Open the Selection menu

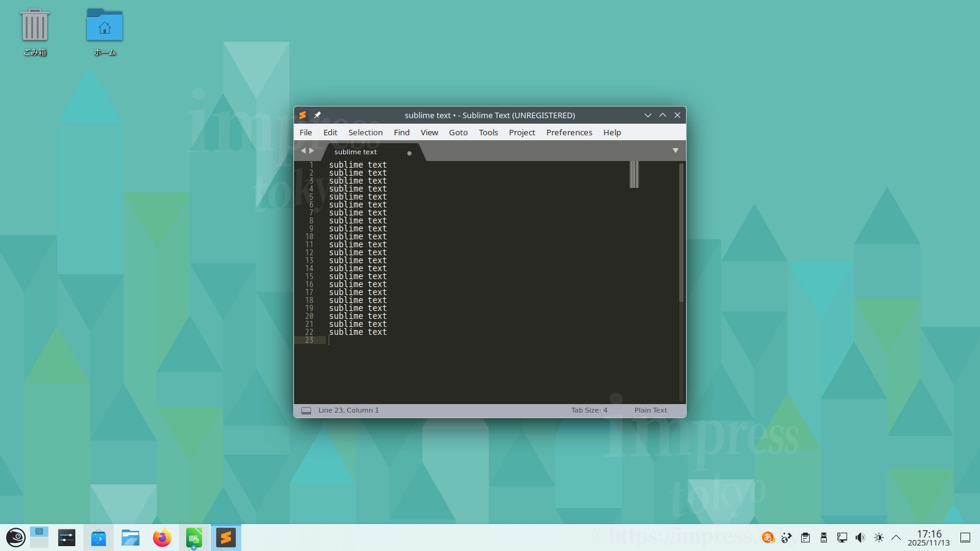[366, 132]
